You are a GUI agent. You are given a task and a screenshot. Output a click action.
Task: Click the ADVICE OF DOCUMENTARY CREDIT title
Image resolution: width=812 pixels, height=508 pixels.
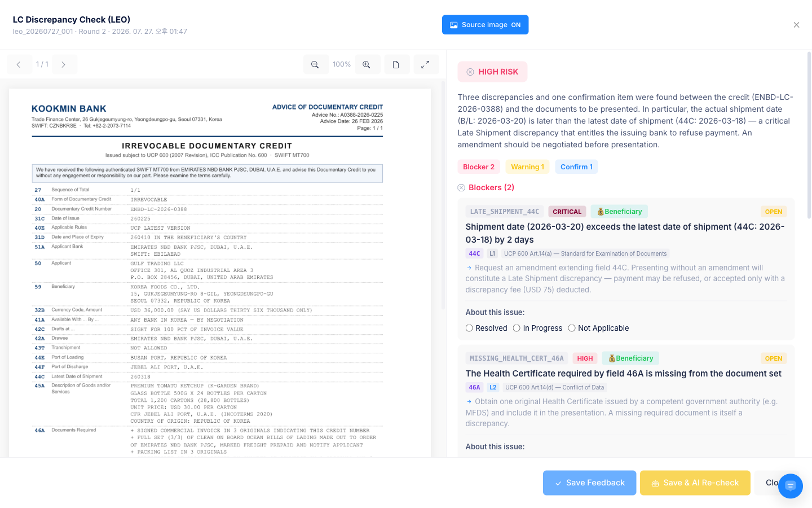click(x=328, y=107)
